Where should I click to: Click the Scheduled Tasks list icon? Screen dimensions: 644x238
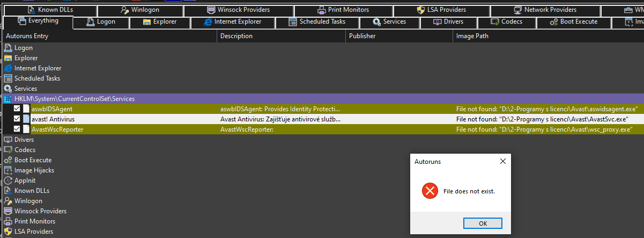click(x=8, y=78)
